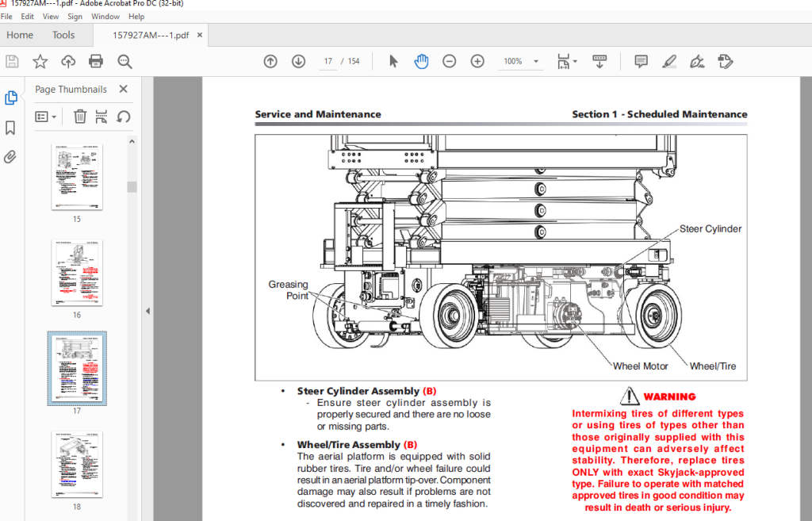The width and height of the screenshot is (812, 521).
Task: Open the Attachments paperclip panel
Action: [x=10, y=157]
